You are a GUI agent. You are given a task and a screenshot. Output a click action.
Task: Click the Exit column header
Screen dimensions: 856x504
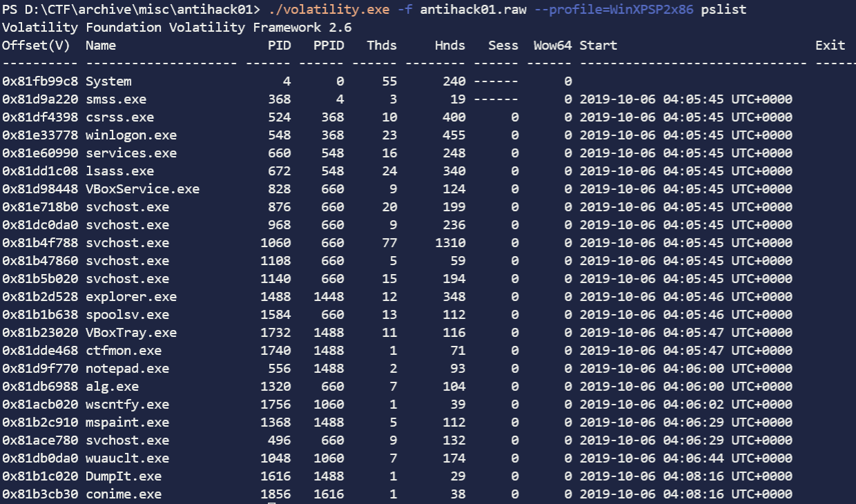tap(830, 46)
